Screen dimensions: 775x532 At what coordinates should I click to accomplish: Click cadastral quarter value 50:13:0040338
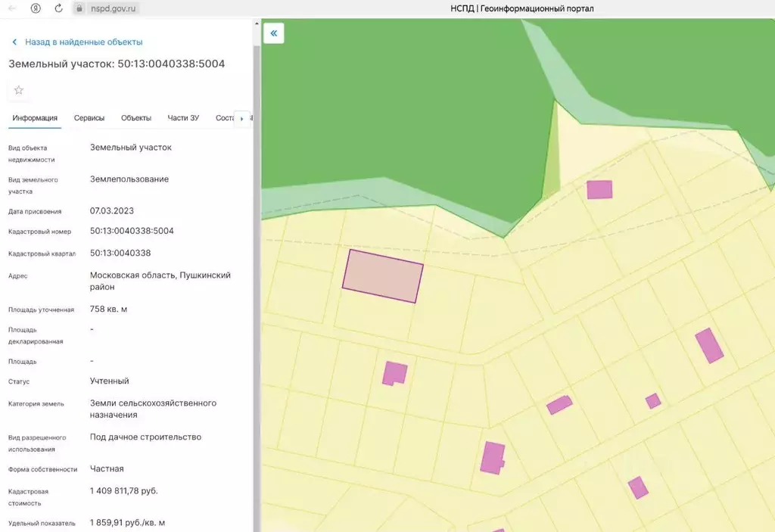click(x=120, y=253)
